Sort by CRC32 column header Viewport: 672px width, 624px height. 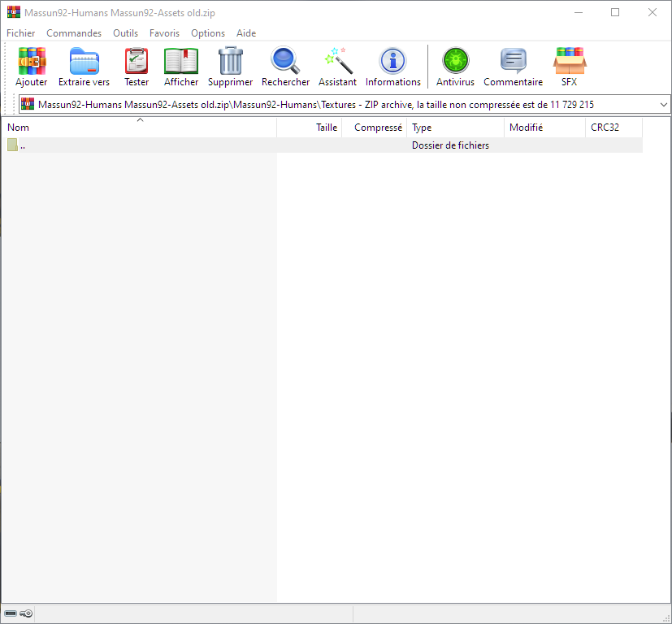pyautogui.click(x=613, y=128)
